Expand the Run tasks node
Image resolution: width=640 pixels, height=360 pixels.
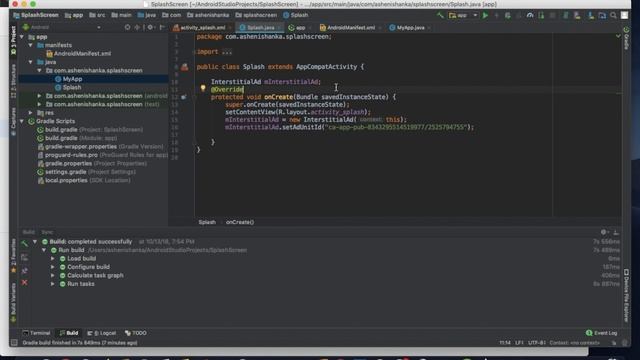53,284
